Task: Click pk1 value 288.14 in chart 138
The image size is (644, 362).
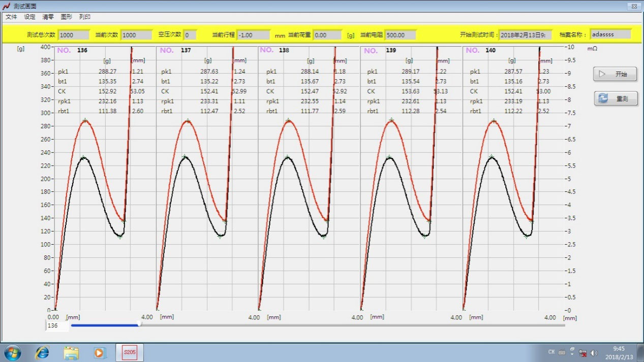Action: point(310,72)
